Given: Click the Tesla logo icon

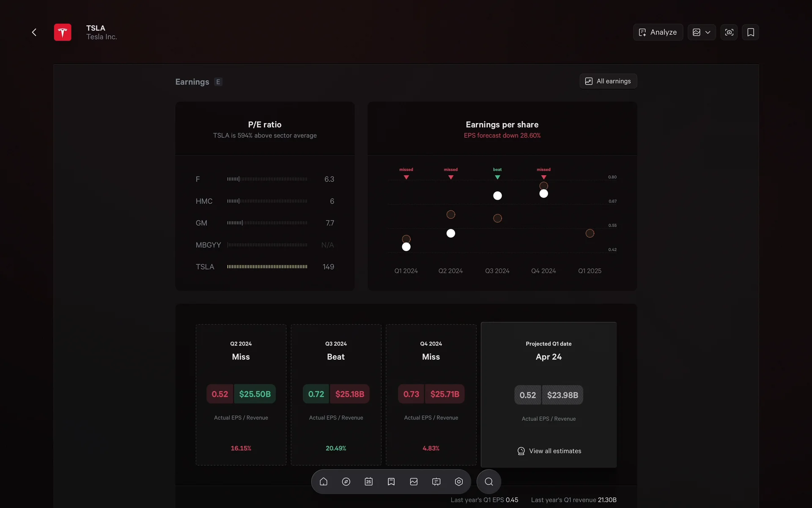Looking at the screenshot, I should click(x=63, y=32).
